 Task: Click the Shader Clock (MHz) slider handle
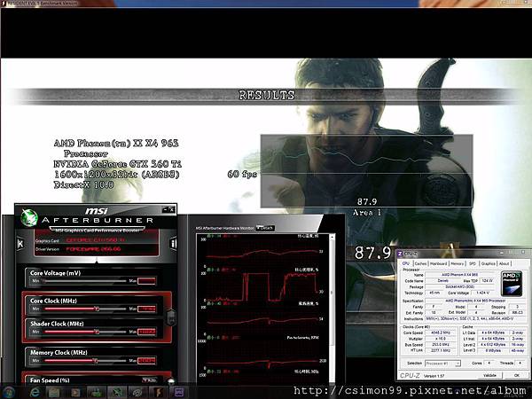[97, 332]
